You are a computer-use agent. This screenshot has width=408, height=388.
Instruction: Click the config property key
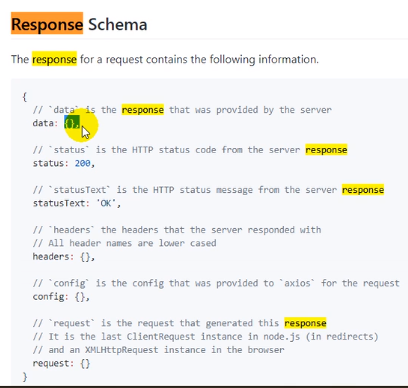(x=48, y=296)
